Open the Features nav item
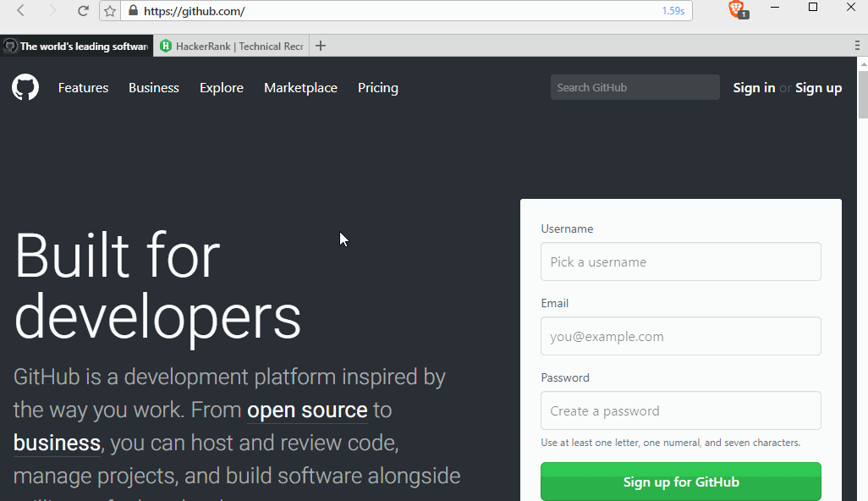Viewport: 868px width, 501px height. click(83, 87)
